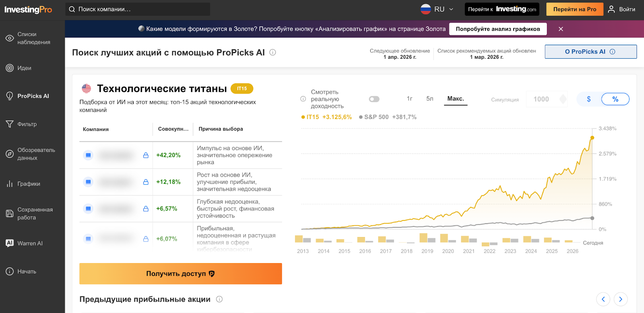The height and width of the screenshot is (313, 644).
Task: Switch chart to percent display
Action: pyautogui.click(x=615, y=99)
